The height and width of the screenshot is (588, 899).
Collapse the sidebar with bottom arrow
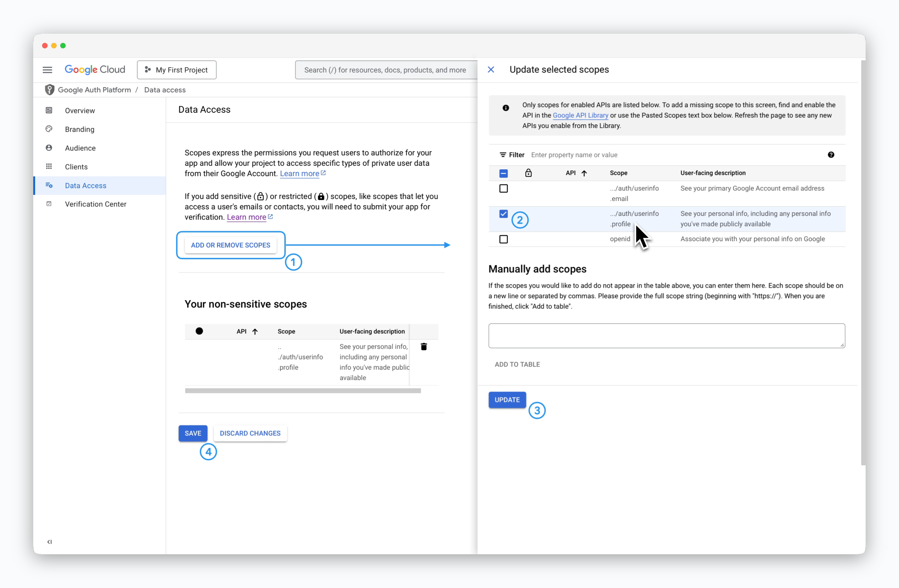click(50, 541)
